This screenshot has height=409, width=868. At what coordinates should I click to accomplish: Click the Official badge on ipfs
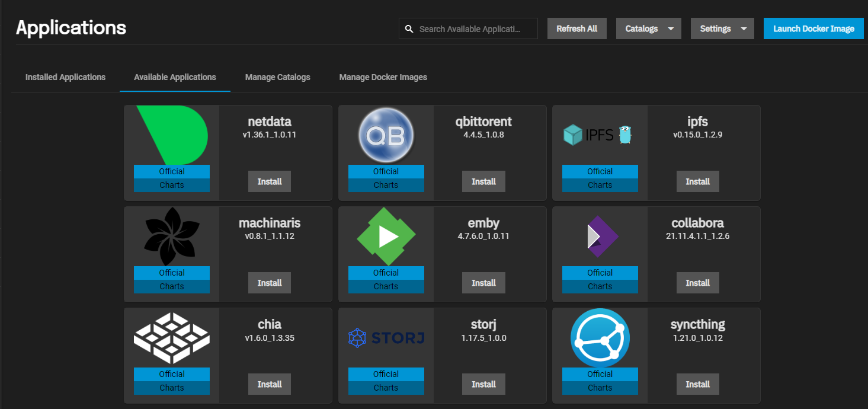tap(600, 171)
